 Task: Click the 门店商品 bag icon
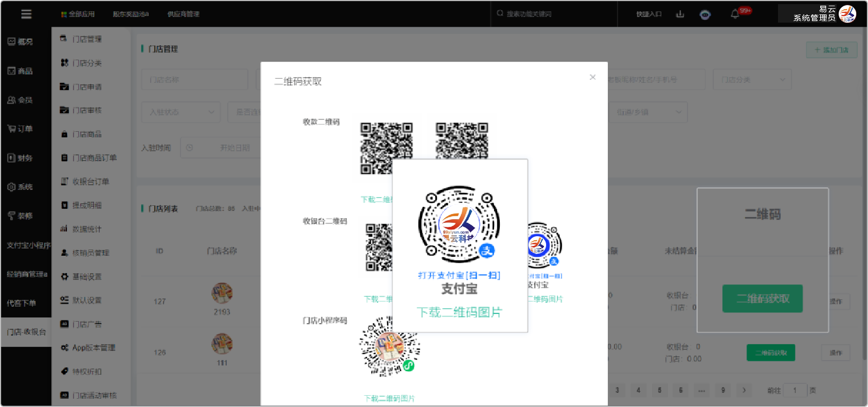[x=64, y=134]
